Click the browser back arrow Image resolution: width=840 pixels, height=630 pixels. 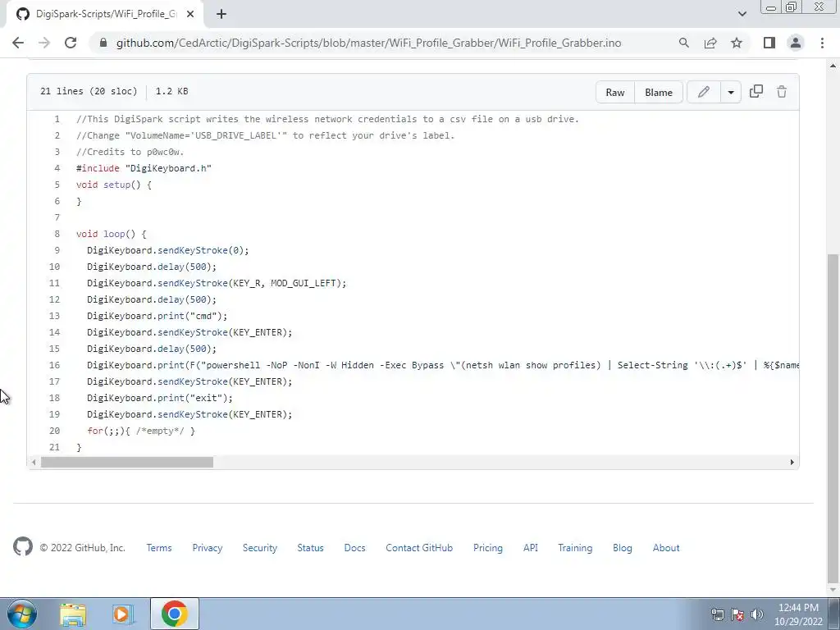pos(18,43)
